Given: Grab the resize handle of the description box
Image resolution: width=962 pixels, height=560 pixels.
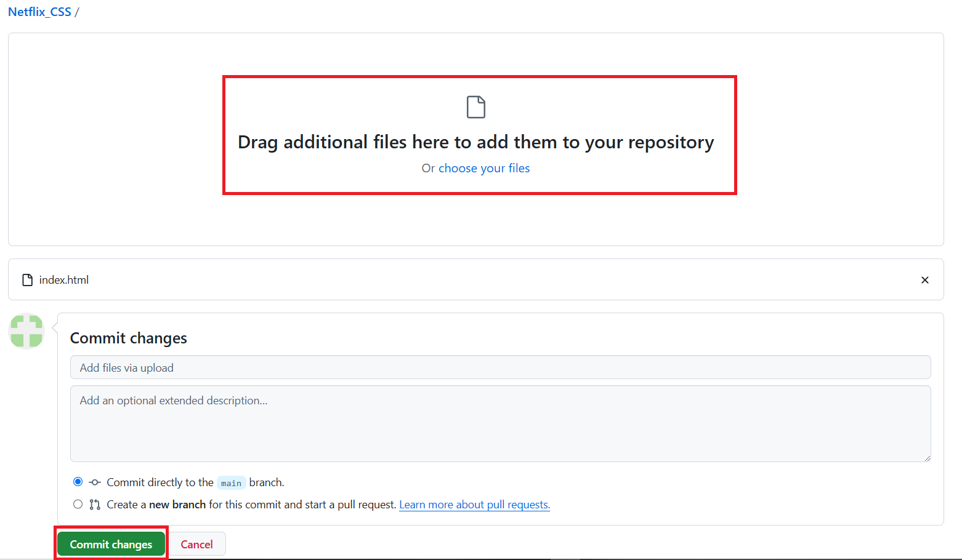Looking at the screenshot, I should pos(926,457).
